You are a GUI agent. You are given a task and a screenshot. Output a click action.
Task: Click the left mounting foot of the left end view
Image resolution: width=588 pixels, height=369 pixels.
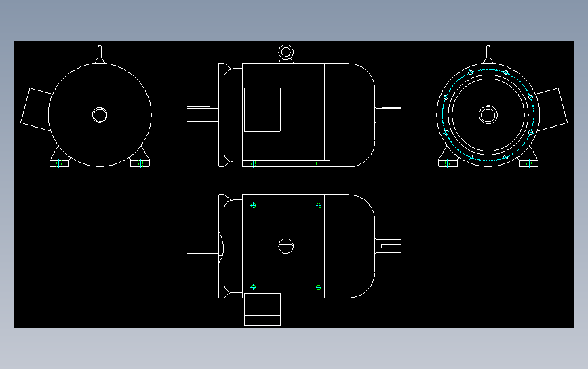60,163
